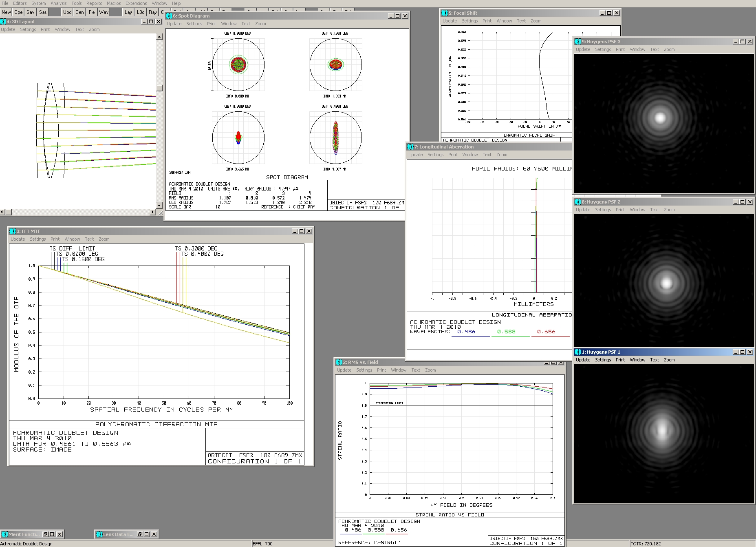Image resolution: width=756 pixels, height=547 pixels.
Task: Open Settings in the FFT MTF window
Action: pos(38,239)
